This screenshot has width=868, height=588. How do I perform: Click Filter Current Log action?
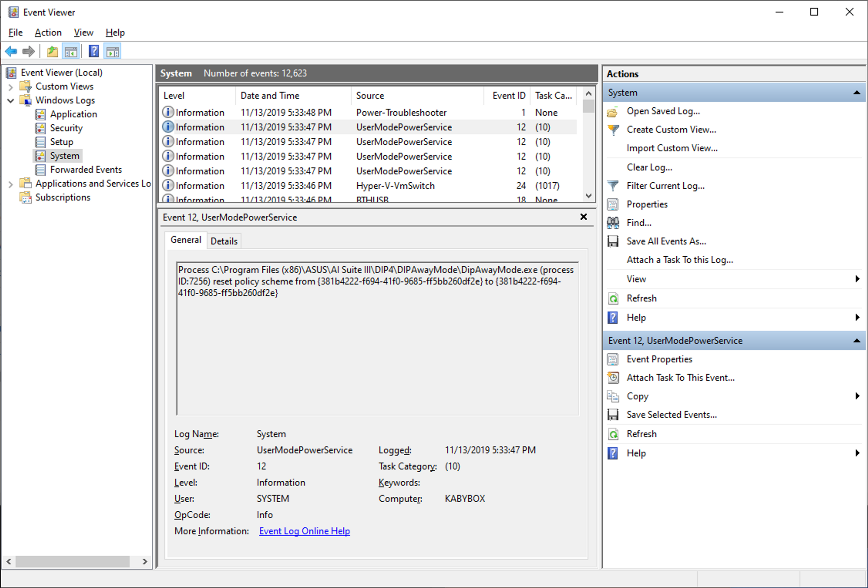[x=665, y=186]
